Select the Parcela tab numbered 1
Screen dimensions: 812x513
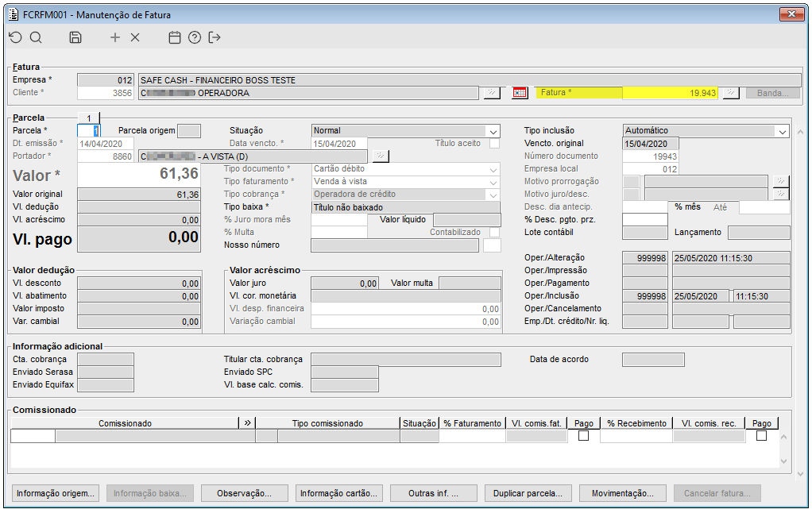[89, 118]
